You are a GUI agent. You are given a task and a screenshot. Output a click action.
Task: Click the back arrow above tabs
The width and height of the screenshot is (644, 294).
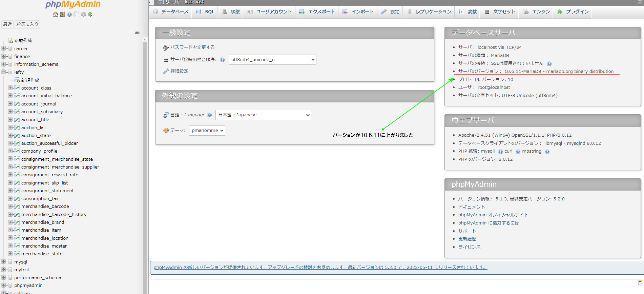[x=151, y=2]
